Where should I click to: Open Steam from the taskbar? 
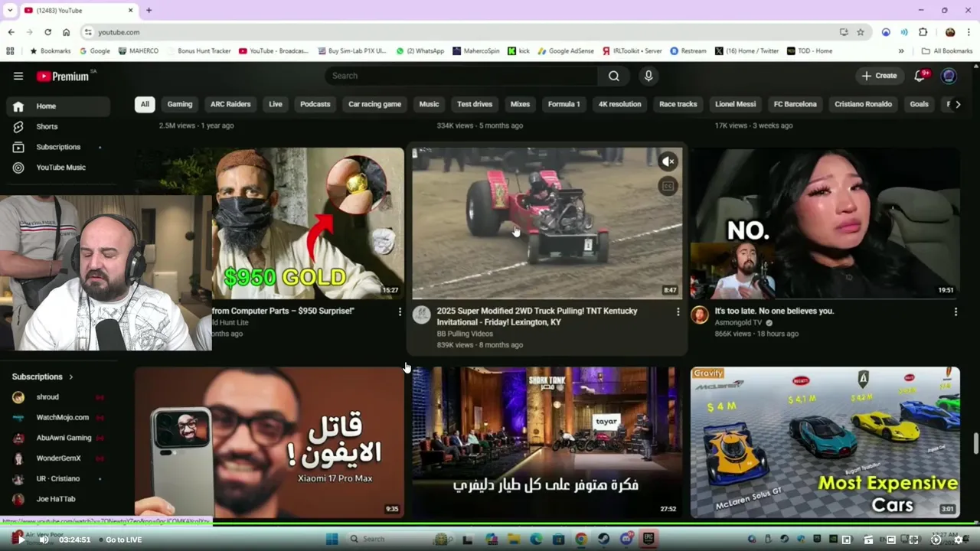pos(604,540)
